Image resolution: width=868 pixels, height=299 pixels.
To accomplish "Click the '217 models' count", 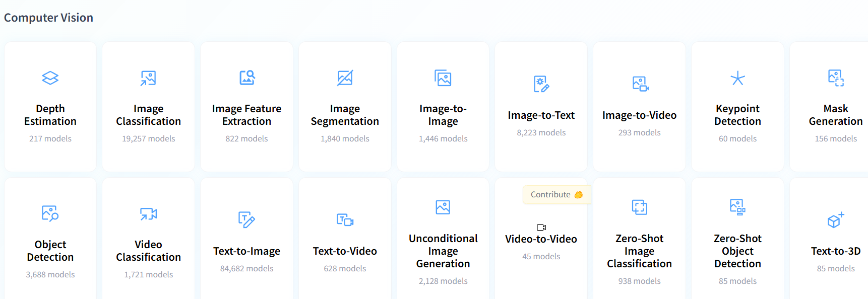I will point(50,138).
